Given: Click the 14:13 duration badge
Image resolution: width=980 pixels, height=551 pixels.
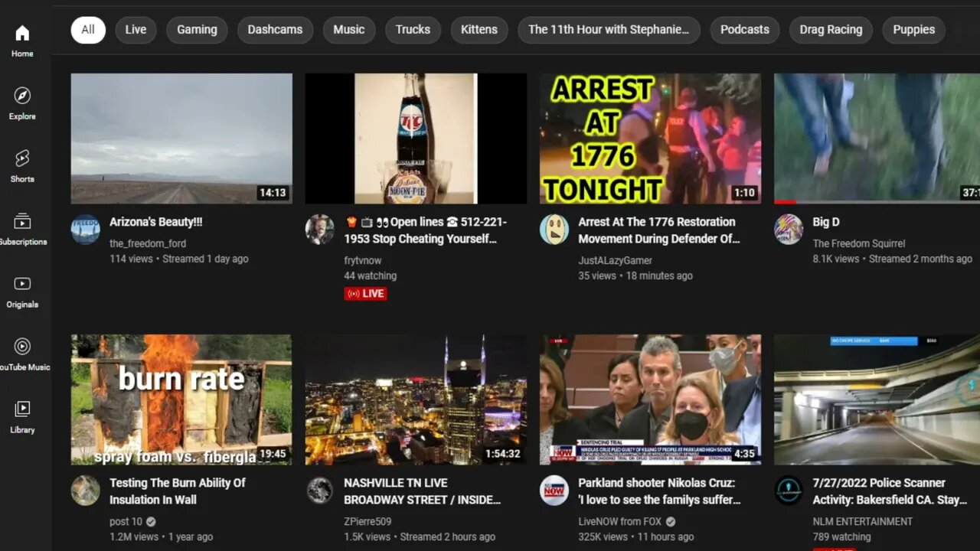Looking at the screenshot, I should coord(273,193).
